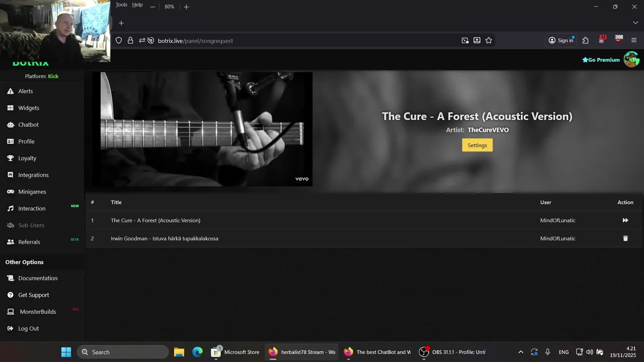
Task: Click the MonsterBuilds laptop icon
Action: tap(10, 312)
